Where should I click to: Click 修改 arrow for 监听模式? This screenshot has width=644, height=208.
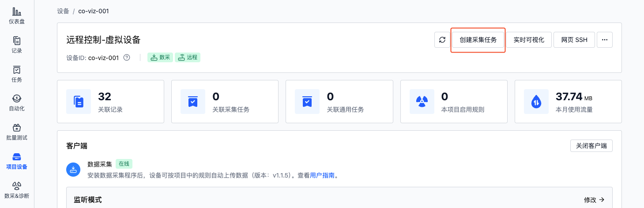(594, 200)
